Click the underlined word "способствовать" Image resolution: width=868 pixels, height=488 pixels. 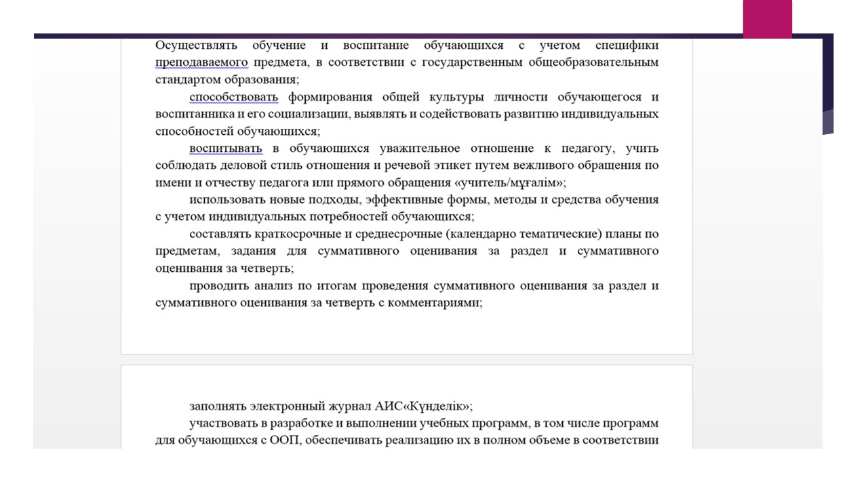(233, 98)
